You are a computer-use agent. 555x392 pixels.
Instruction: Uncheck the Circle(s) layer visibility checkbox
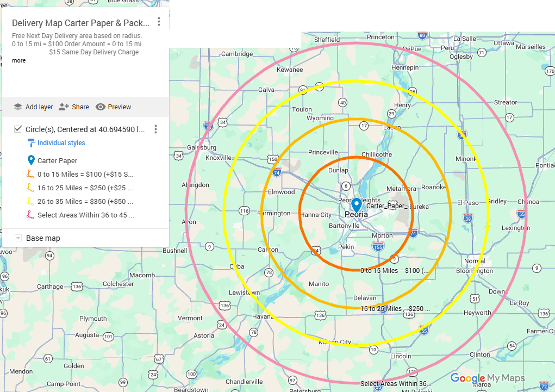point(18,129)
